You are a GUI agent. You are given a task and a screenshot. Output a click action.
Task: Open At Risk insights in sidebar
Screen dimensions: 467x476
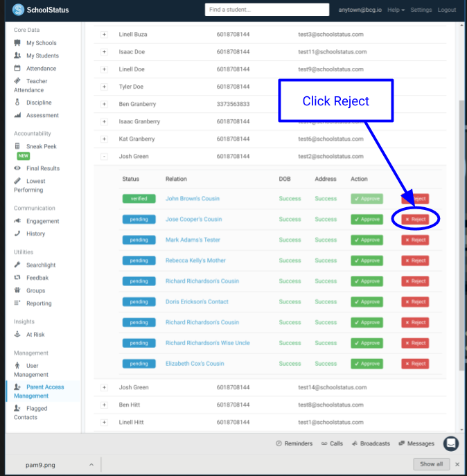point(35,334)
